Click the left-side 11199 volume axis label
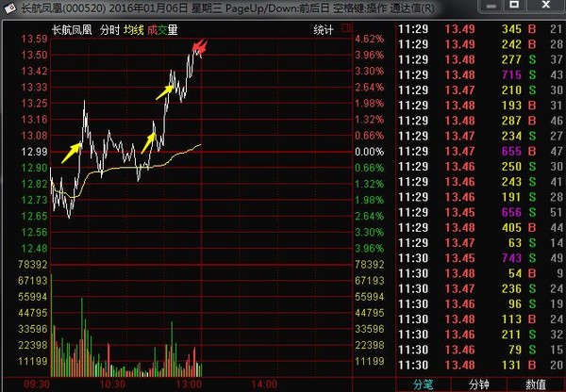The width and height of the screenshot is (566, 392). 33,361
